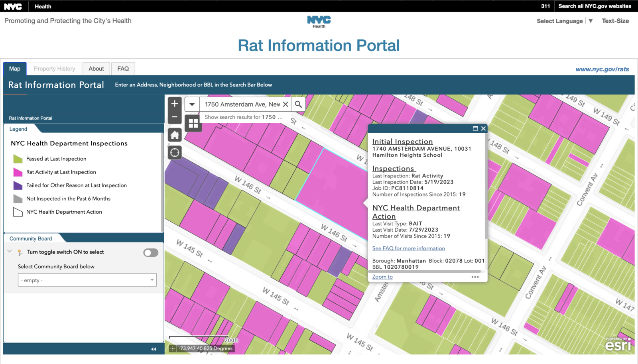Screen dimensions: 638x364
Task: Open the search source dropdown arrow
Action: coord(192,104)
